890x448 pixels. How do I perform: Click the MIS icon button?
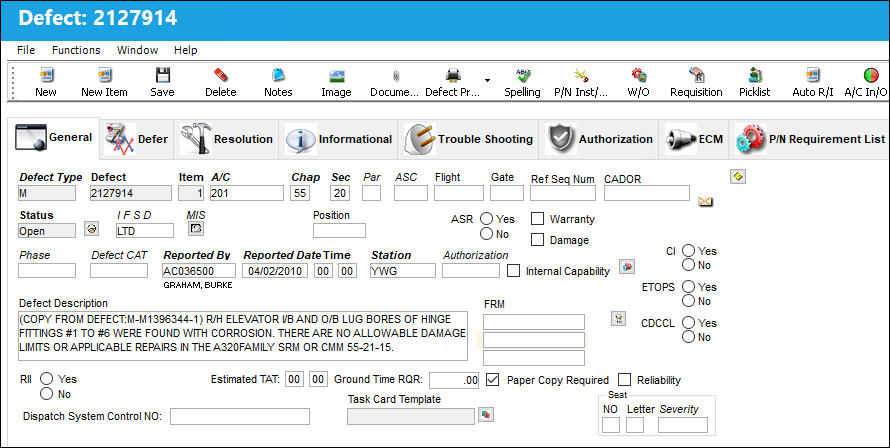pyautogui.click(x=196, y=228)
